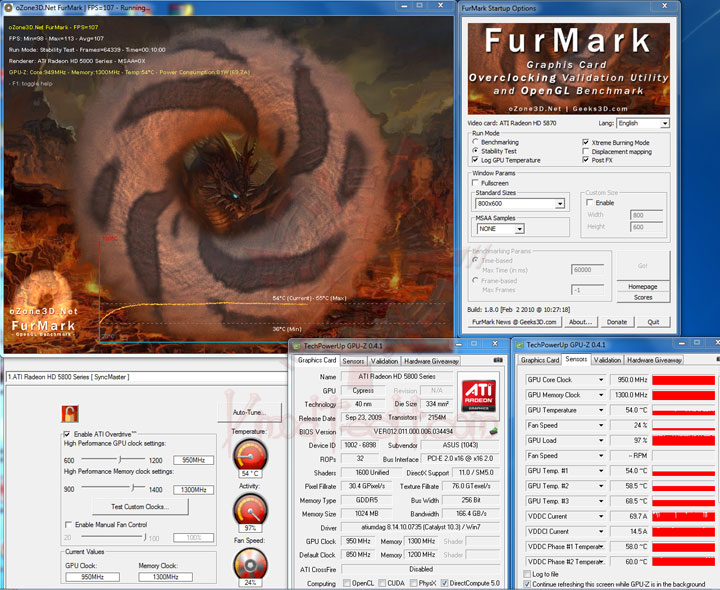Click the manual fan control slider
720x590 pixels.
tap(113, 536)
